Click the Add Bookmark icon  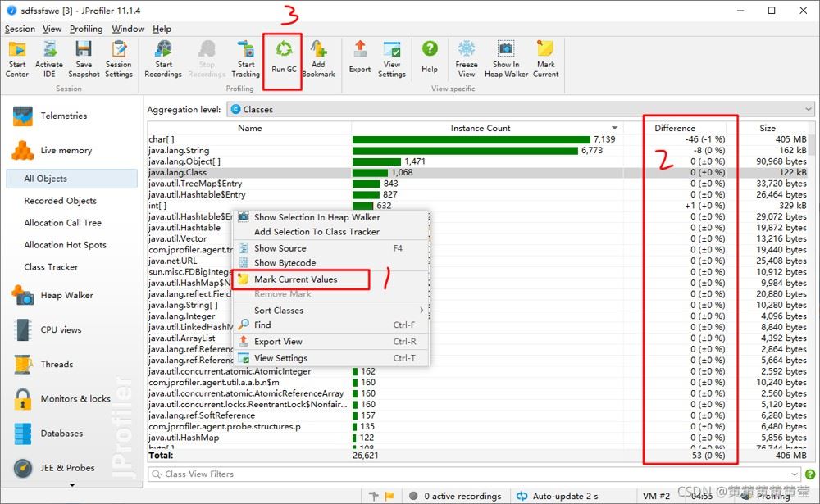pos(318,59)
